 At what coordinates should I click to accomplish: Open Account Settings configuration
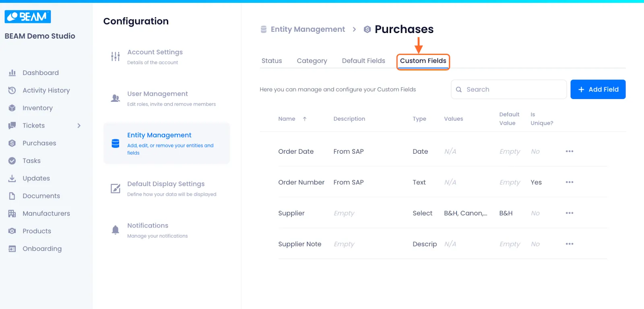click(167, 57)
